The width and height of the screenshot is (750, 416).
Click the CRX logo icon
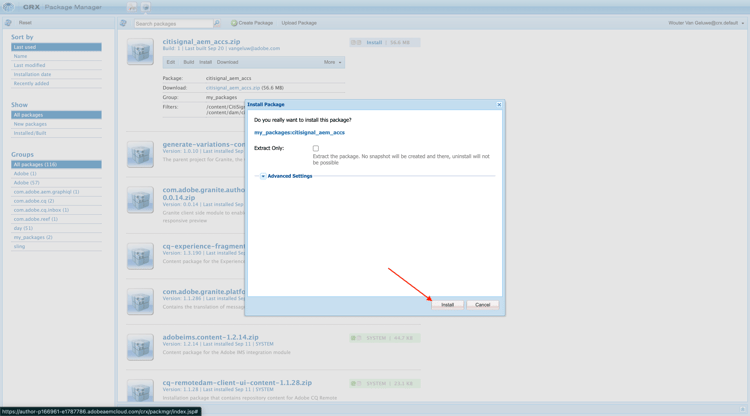click(x=9, y=7)
